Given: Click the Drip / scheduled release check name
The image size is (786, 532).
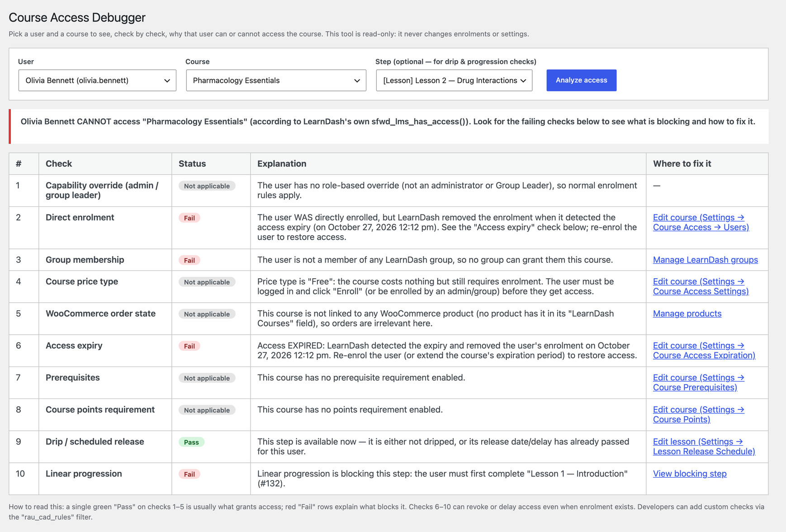Looking at the screenshot, I should [95, 442].
